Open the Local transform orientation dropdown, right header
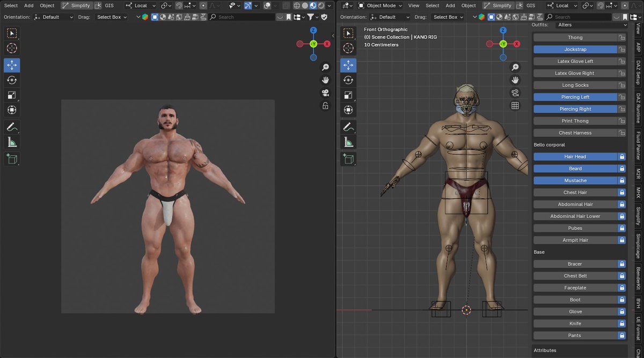This screenshot has height=358, width=644. [x=562, y=5]
